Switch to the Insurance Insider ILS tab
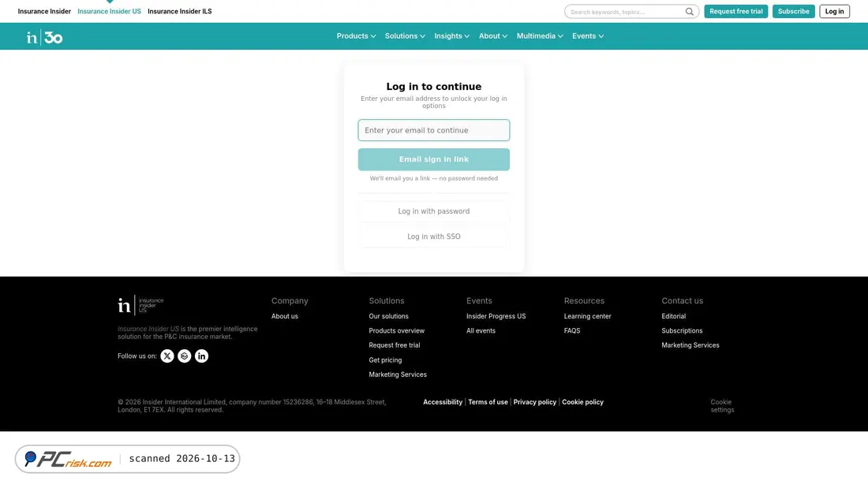This screenshot has width=868, height=488. point(179,12)
